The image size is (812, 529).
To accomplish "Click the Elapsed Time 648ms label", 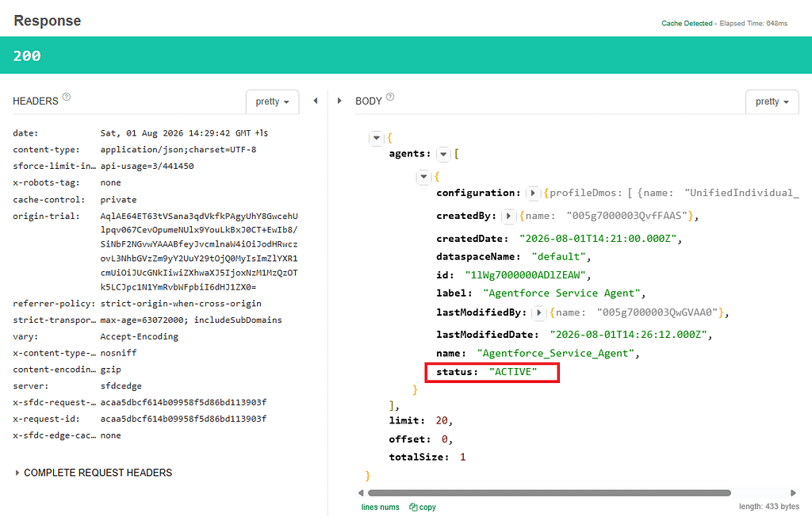I will coord(753,23).
